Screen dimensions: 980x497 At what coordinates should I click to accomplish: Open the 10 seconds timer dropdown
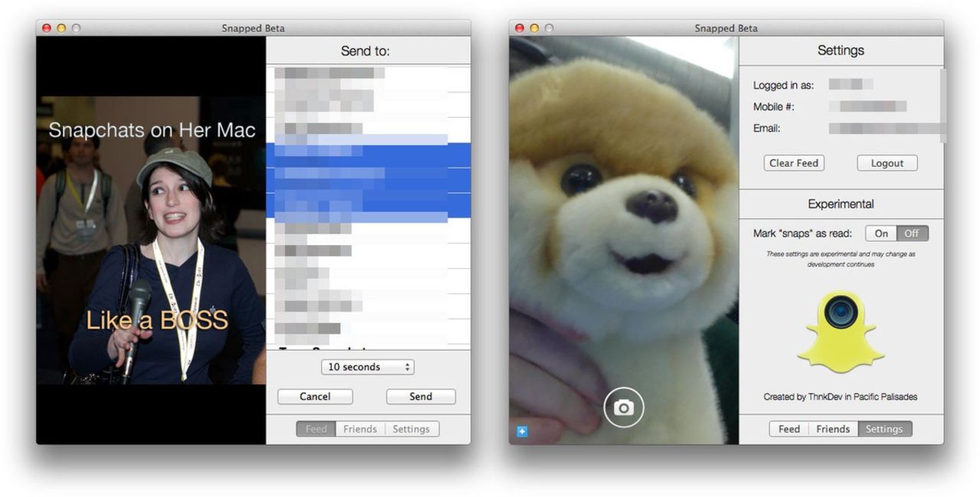pos(367,367)
